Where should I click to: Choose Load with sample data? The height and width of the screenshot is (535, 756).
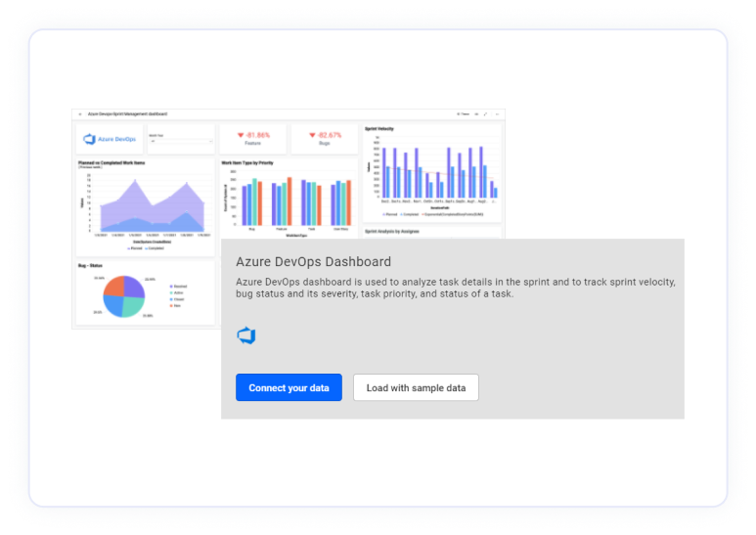[x=416, y=387]
